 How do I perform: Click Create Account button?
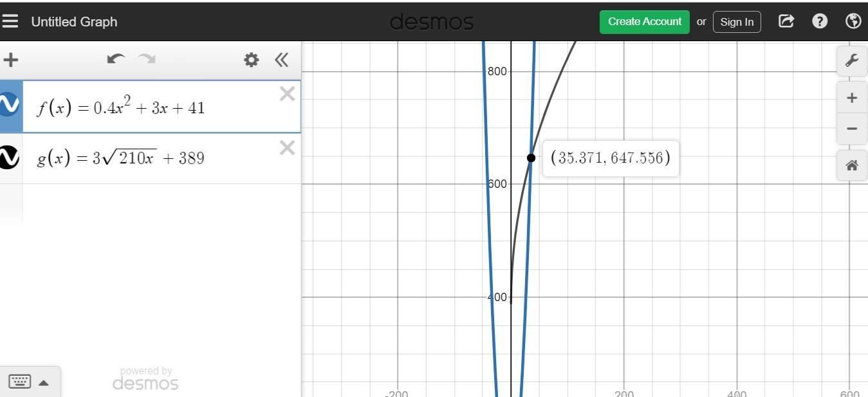point(645,21)
